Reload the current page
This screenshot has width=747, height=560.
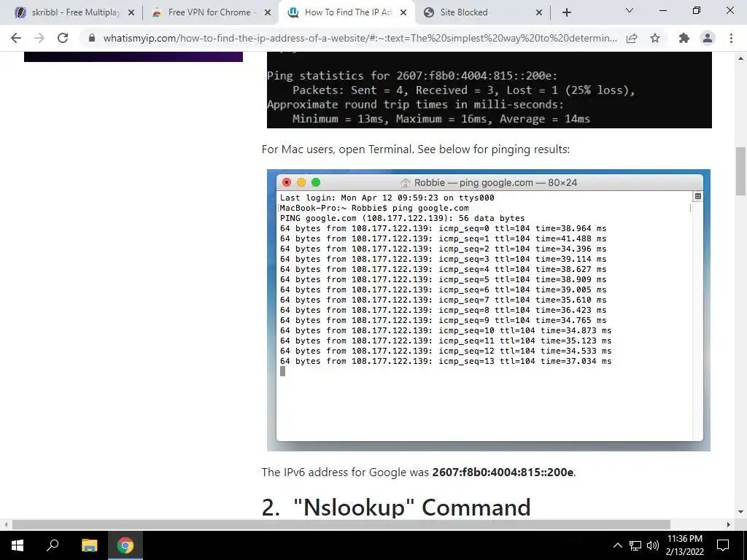[63, 38]
